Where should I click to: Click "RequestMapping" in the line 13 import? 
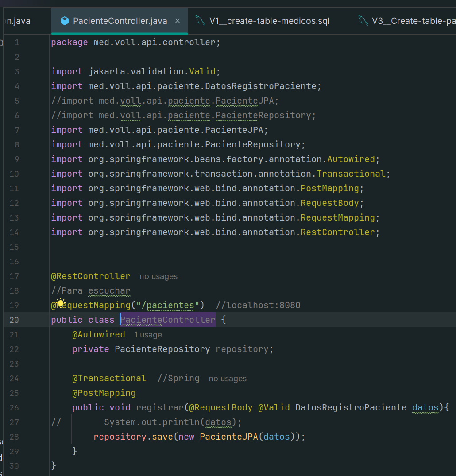338,218
